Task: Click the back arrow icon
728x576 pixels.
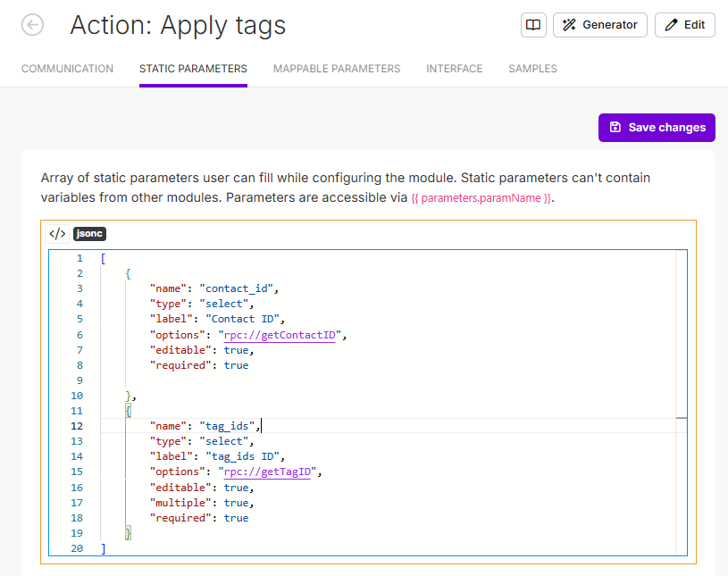Action: point(32,25)
